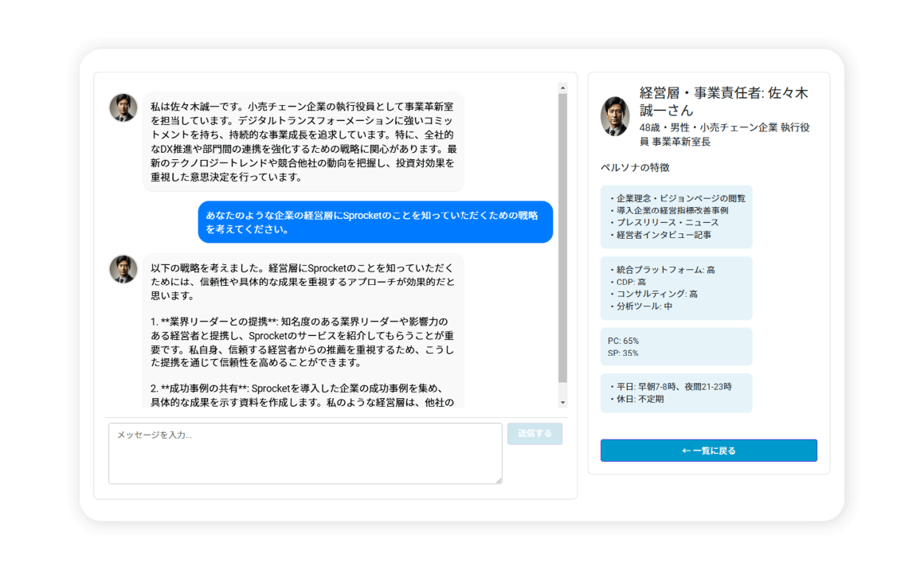Click the text 導入企業の経営指標改善事例
This screenshot has width=924, height=570.
click(672, 210)
